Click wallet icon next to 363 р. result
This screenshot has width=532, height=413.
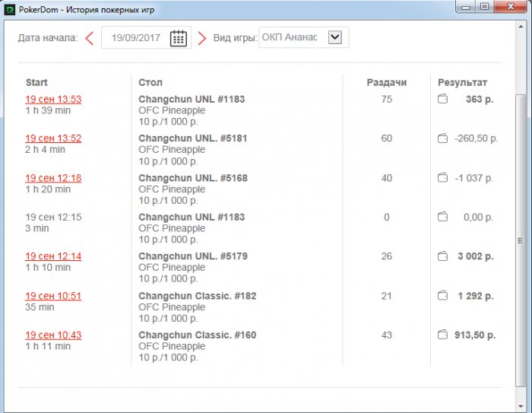click(x=442, y=99)
